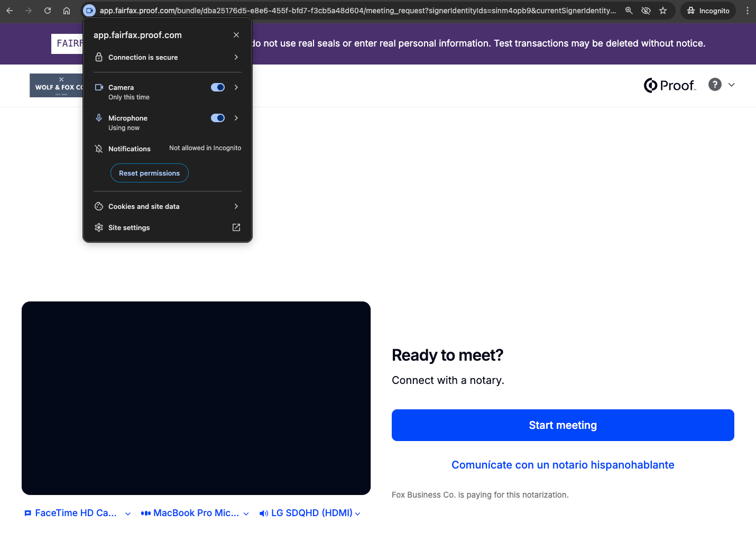Screen dimensions: 756x550
Task: Click the browser forward arrow
Action: (x=29, y=11)
